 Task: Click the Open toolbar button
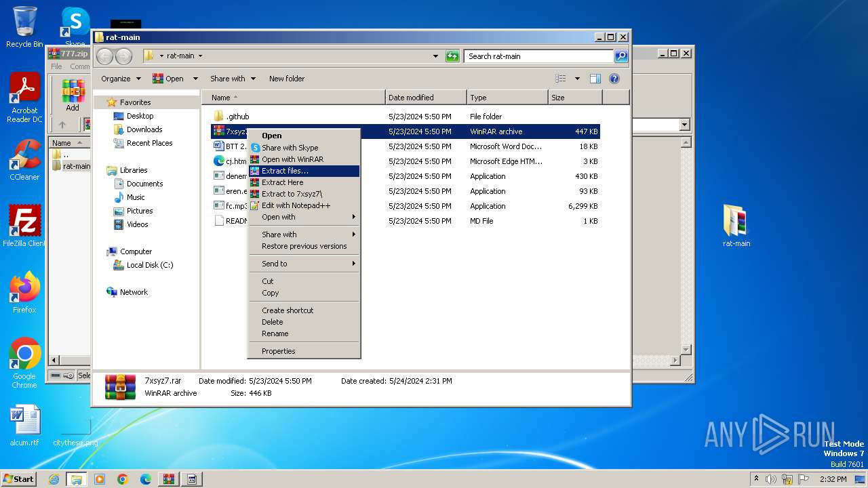coord(169,79)
